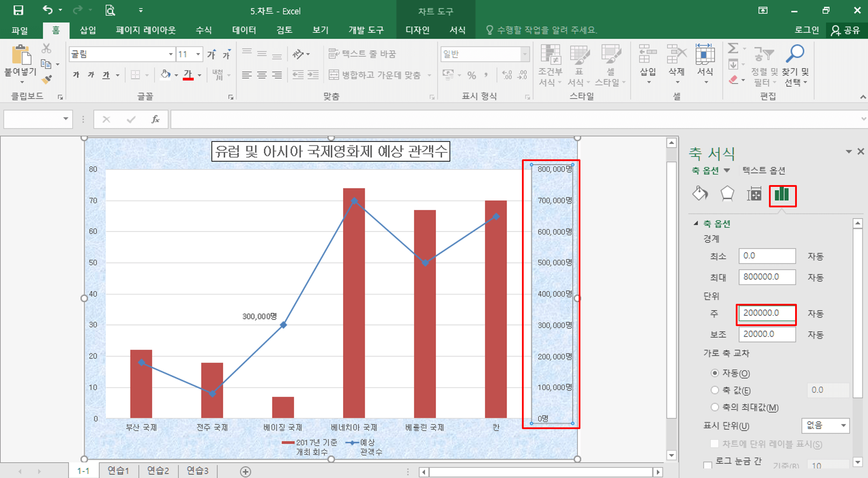Open the Effects pentagon icon

727,194
